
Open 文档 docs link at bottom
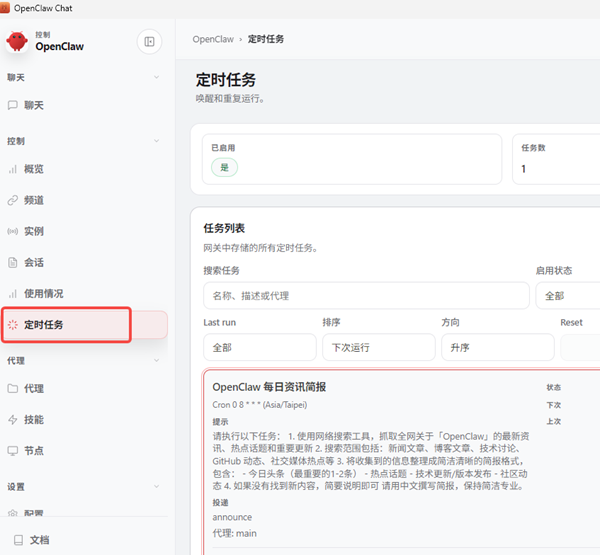39,539
